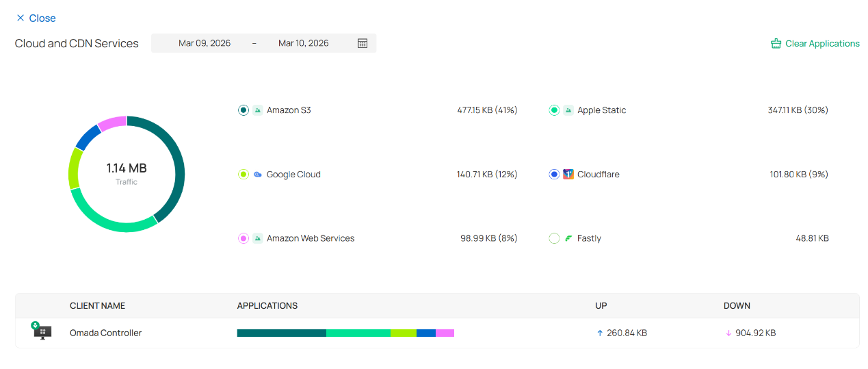Close the Cloud and CDN Services panel
The width and height of the screenshot is (868, 369).
pos(36,18)
